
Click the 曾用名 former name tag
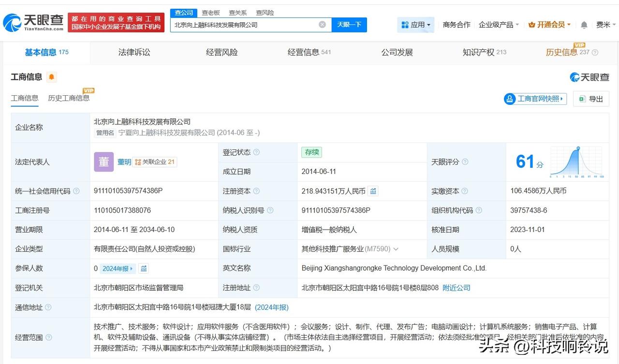(105, 132)
